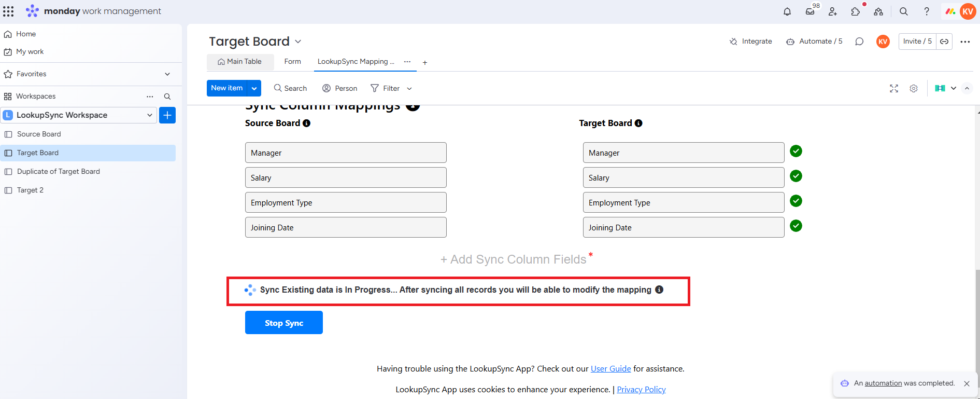Open the board discussion chat icon
The image size is (980, 399).
coord(859,42)
